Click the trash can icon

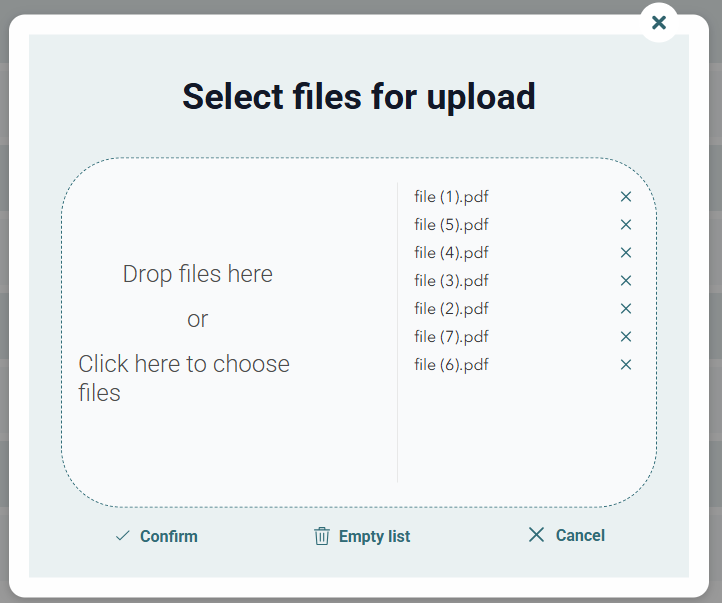point(322,536)
